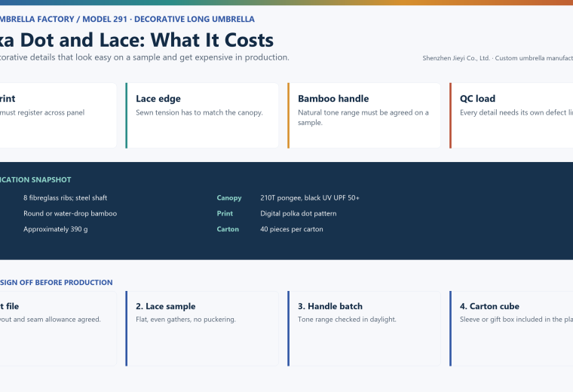
Task: Click '40 pieces per carton' value
Action: [292, 229]
